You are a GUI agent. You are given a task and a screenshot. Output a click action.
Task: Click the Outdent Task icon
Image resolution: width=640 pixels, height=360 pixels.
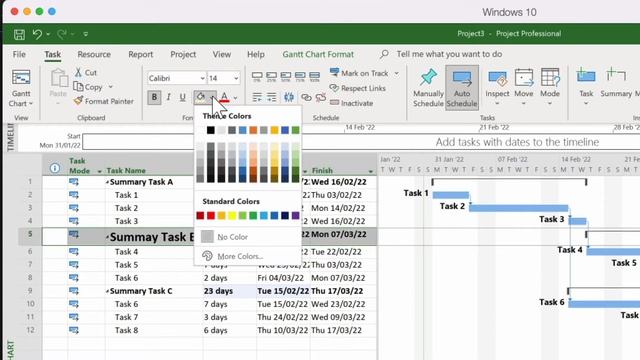point(257,97)
